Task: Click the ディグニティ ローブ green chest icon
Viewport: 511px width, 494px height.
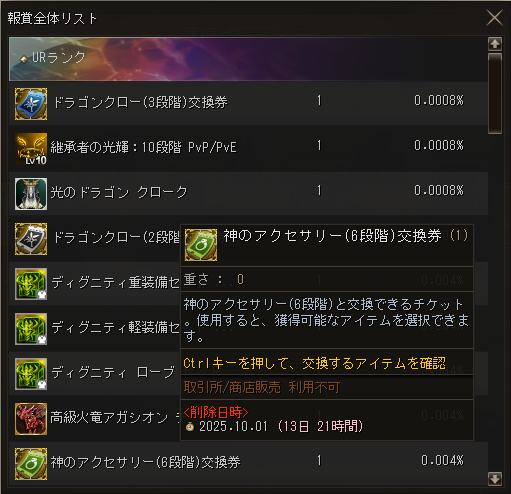Action: pyautogui.click(x=31, y=374)
